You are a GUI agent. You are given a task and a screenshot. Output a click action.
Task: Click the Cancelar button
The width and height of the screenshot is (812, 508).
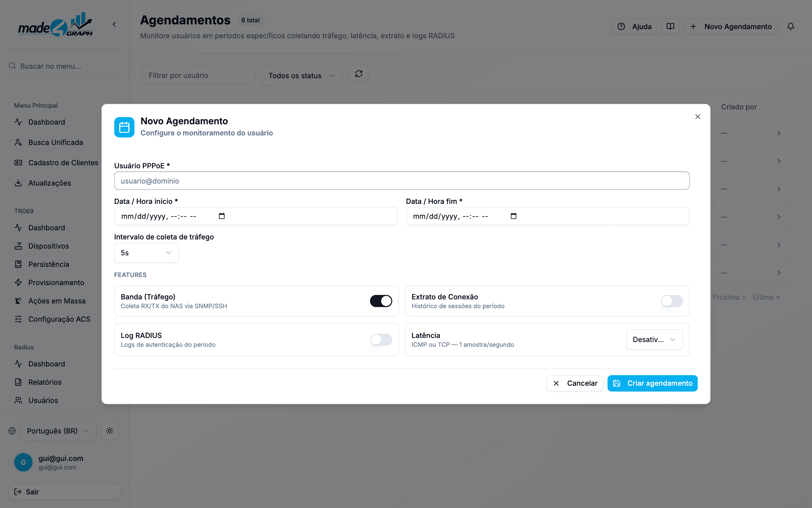(x=575, y=383)
